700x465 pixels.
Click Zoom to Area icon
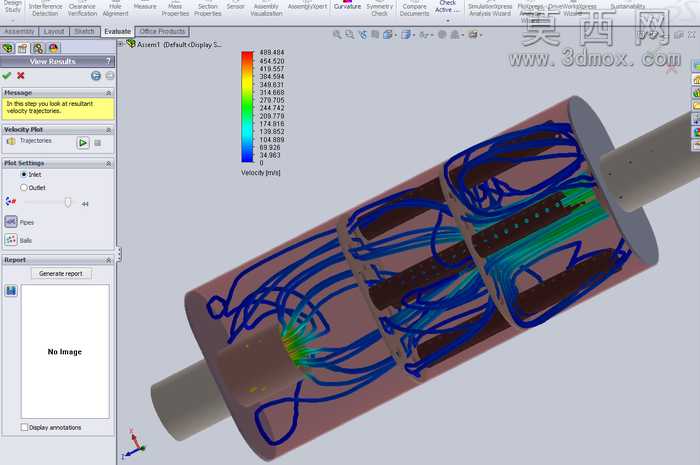pos(350,34)
